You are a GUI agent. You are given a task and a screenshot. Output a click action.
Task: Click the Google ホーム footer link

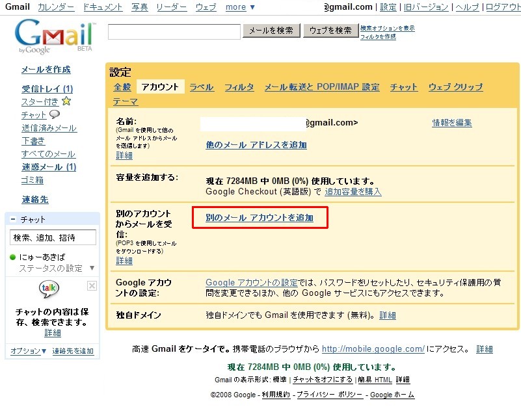(x=392, y=395)
